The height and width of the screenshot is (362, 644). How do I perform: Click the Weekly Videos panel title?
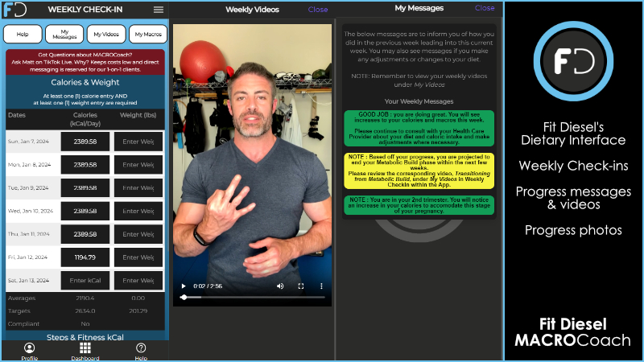(x=252, y=10)
